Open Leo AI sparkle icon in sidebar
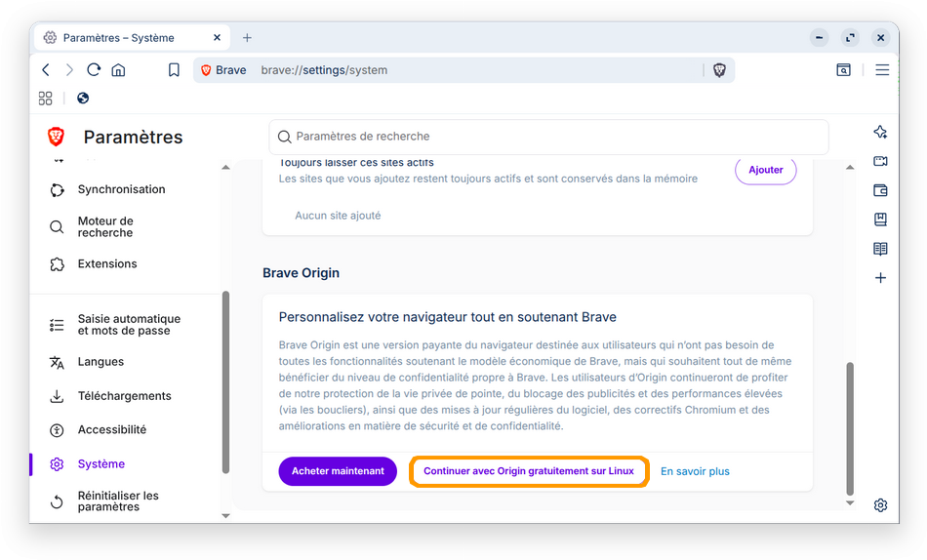The height and width of the screenshot is (560, 927). pos(880,132)
